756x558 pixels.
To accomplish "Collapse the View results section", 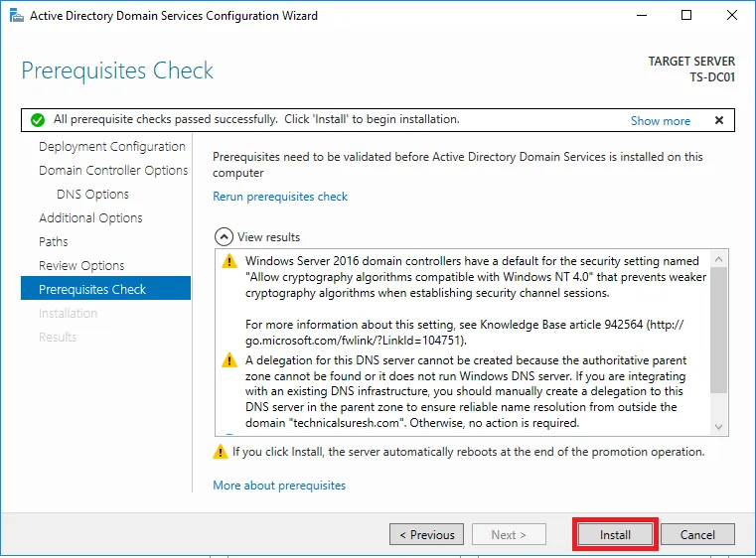I will [x=224, y=237].
